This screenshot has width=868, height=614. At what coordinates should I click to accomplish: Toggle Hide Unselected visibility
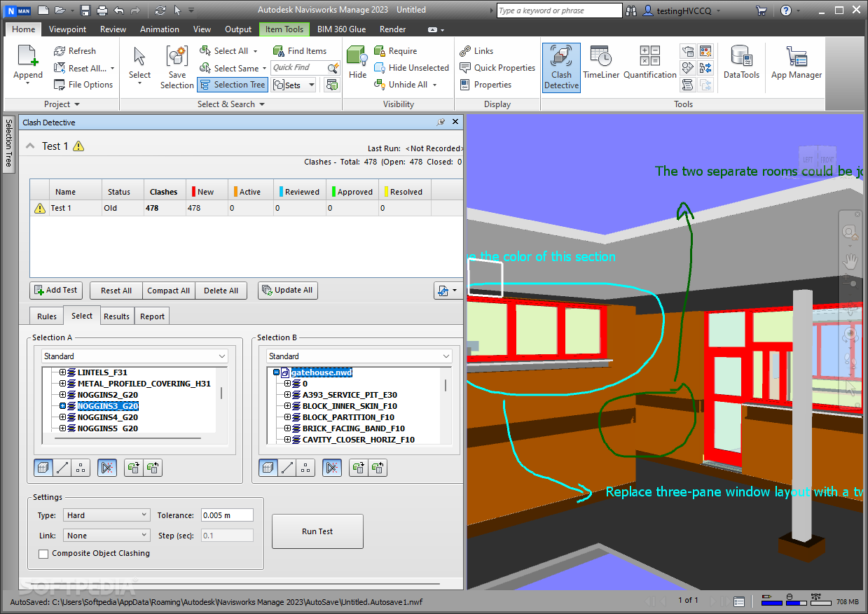[x=411, y=68]
